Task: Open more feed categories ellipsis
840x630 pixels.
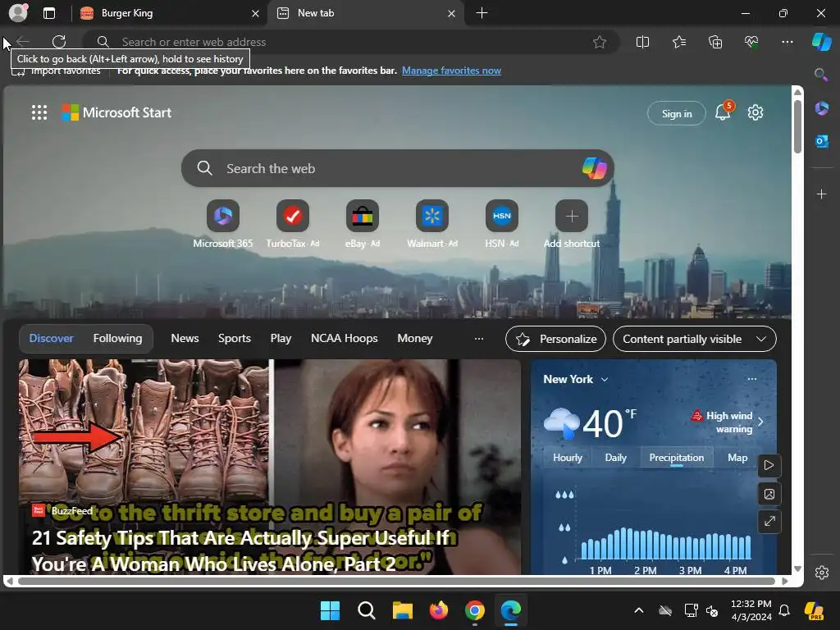Action: [x=479, y=339]
